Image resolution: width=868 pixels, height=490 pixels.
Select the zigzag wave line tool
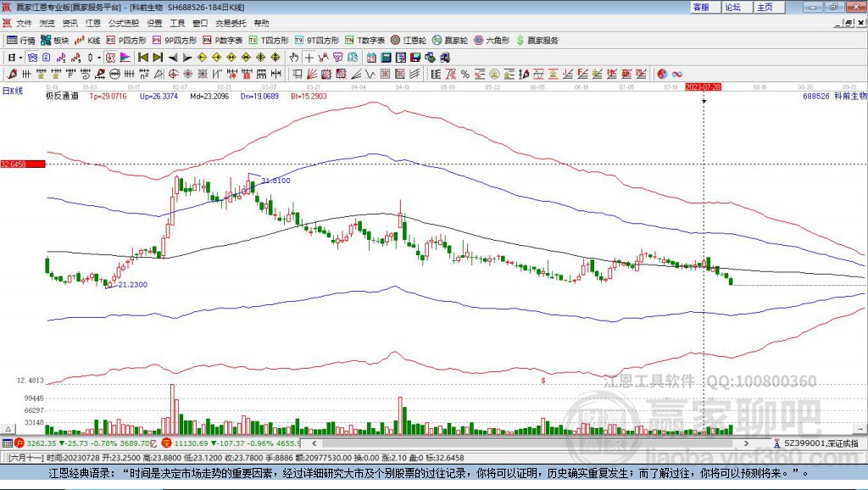[370, 75]
